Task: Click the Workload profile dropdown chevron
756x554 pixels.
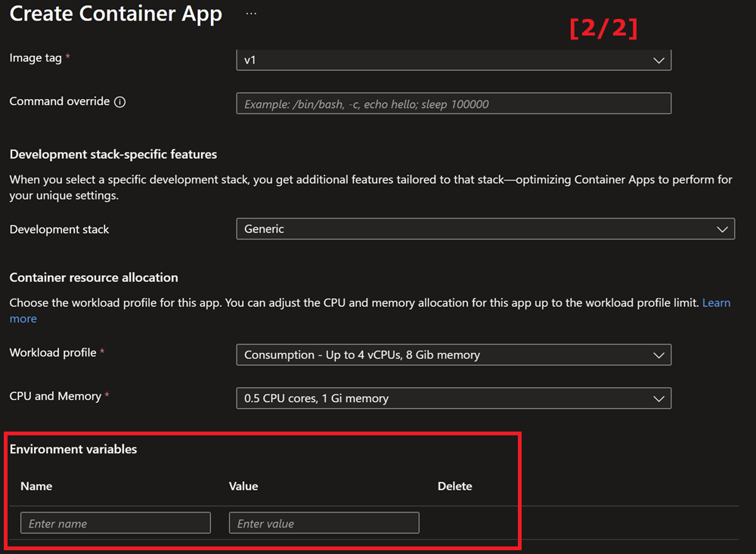Action: pos(658,354)
